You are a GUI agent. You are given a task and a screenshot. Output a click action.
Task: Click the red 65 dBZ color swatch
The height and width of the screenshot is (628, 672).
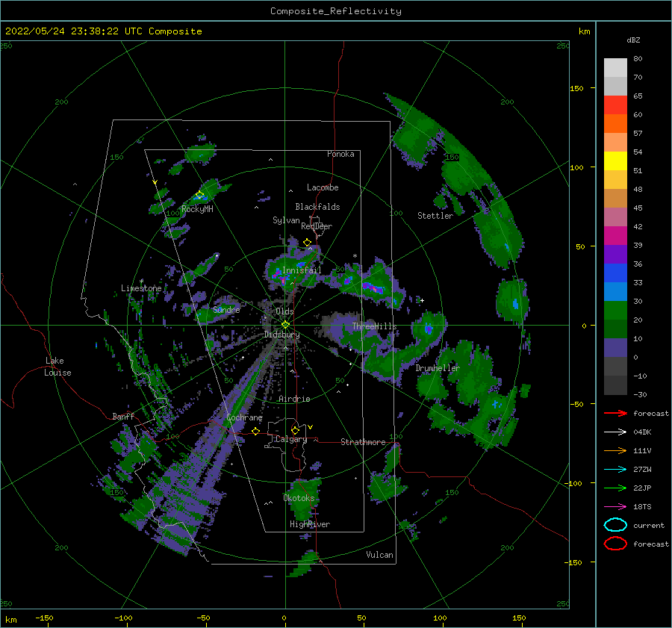(x=615, y=105)
